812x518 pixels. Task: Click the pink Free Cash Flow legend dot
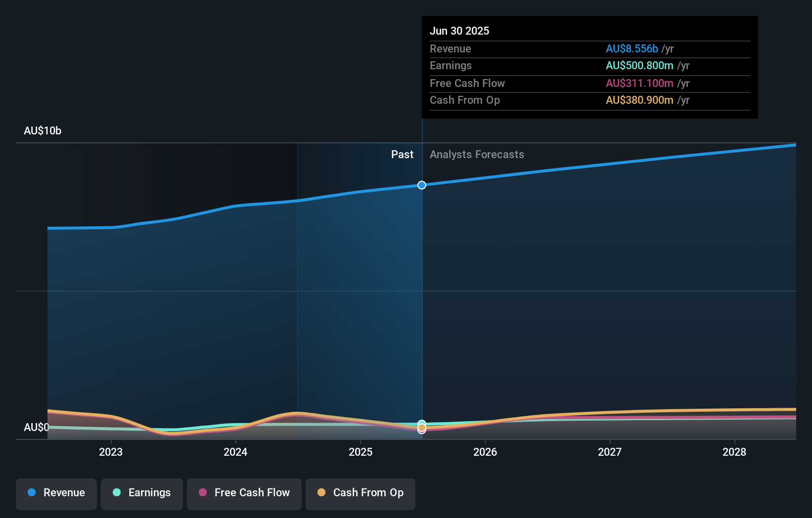coord(203,492)
